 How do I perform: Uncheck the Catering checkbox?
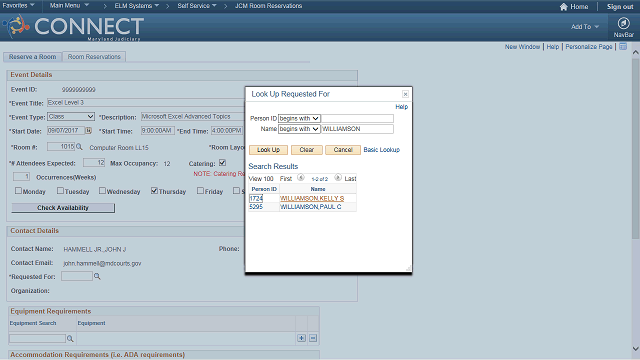click(x=222, y=162)
